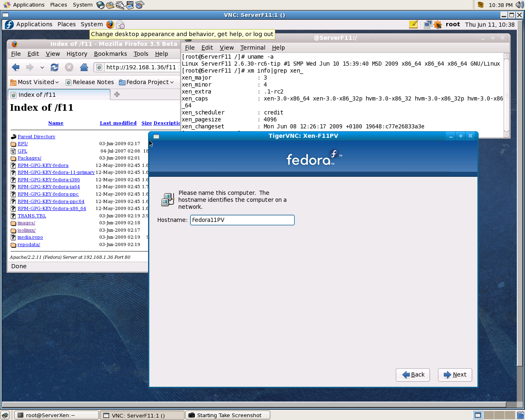
Task: Open the System menu in Fedora panel
Action: click(x=91, y=25)
